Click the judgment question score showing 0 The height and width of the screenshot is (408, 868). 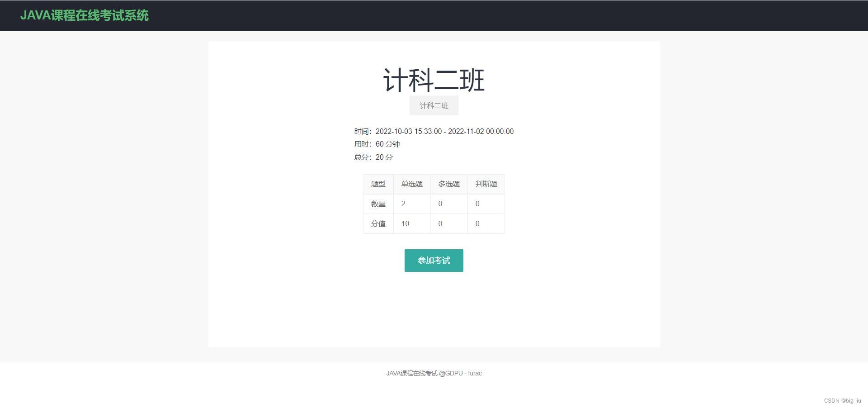click(477, 223)
